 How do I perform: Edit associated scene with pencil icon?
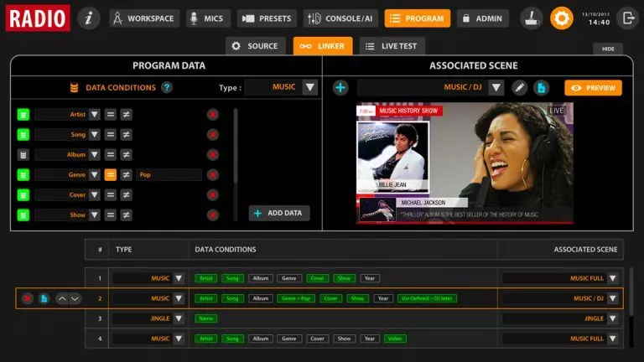click(519, 87)
